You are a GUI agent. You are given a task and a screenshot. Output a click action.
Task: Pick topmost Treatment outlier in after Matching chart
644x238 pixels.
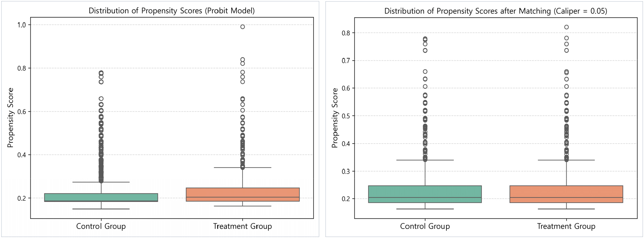click(x=566, y=27)
